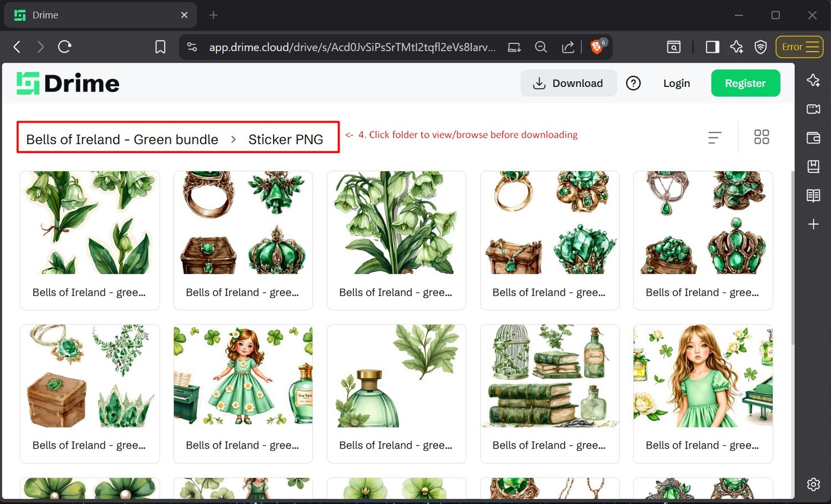The width and height of the screenshot is (831, 504).
Task: Select the Drime browser tab
Action: (100, 16)
